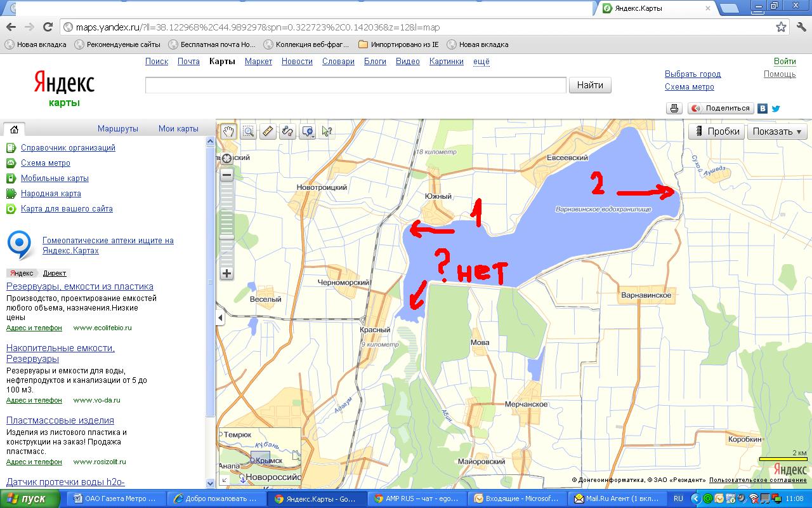The image size is (812, 508).
Task: Click the printer icon to print map
Action: [674, 109]
